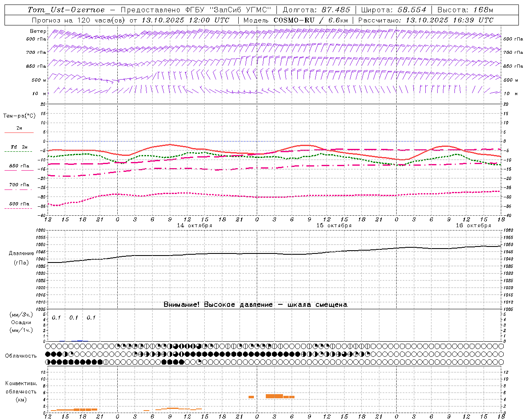Click the black pressure curve line
Screen dimensions: 525x420
[x=275, y=253]
